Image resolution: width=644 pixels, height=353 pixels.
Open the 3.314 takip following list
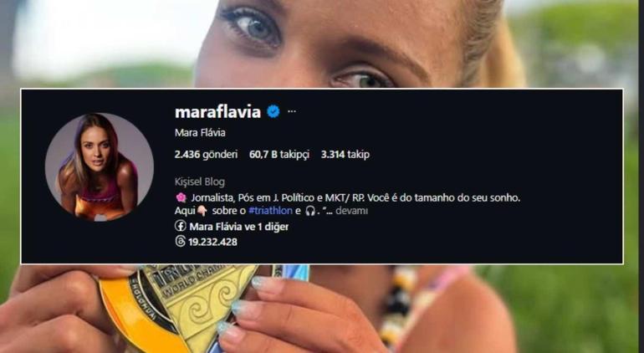pos(345,155)
